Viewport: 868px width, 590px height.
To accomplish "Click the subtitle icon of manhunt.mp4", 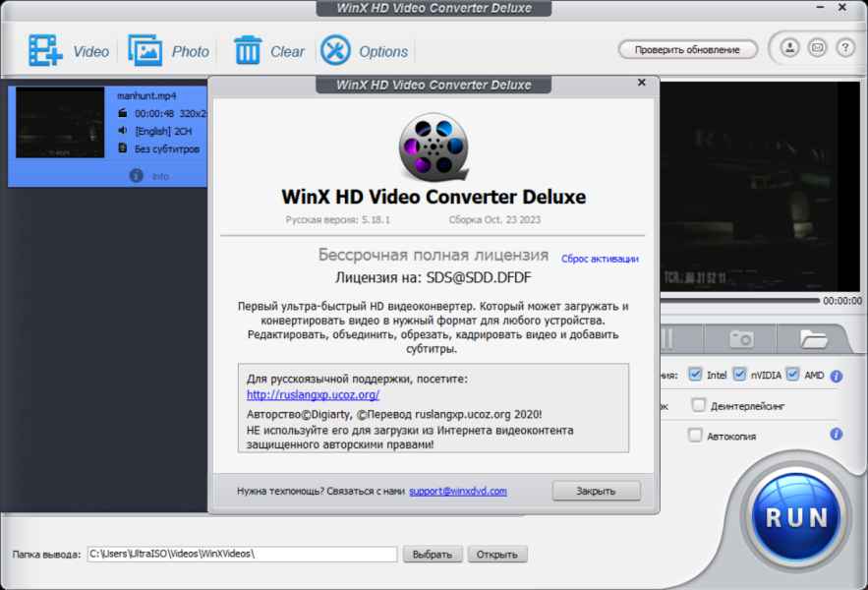I will click(x=123, y=148).
